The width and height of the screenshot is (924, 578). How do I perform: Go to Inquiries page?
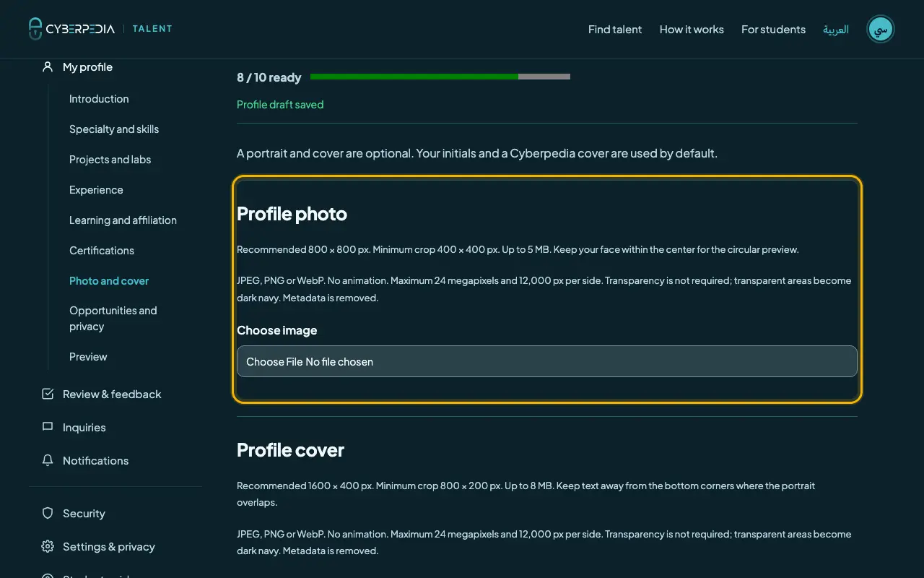click(84, 428)
